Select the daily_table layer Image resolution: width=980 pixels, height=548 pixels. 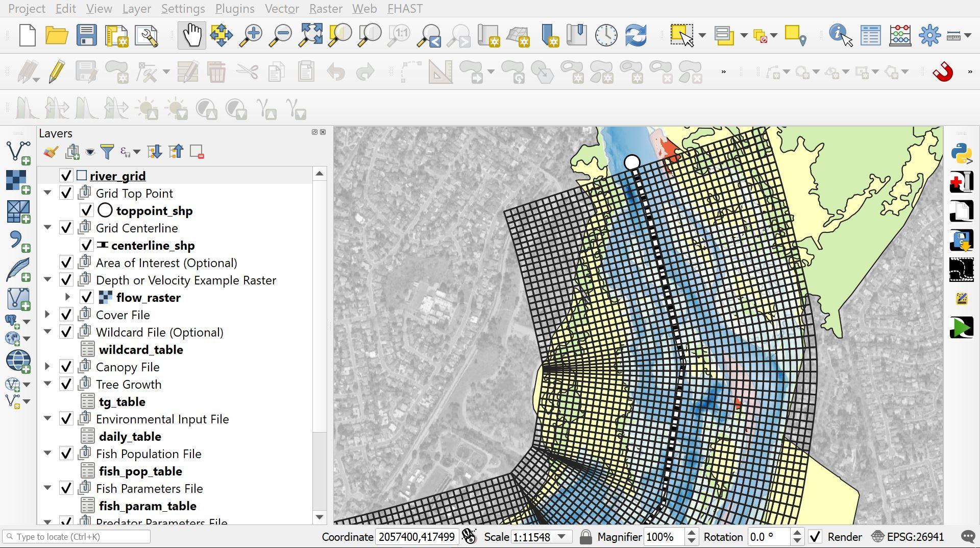coord(130,436)
